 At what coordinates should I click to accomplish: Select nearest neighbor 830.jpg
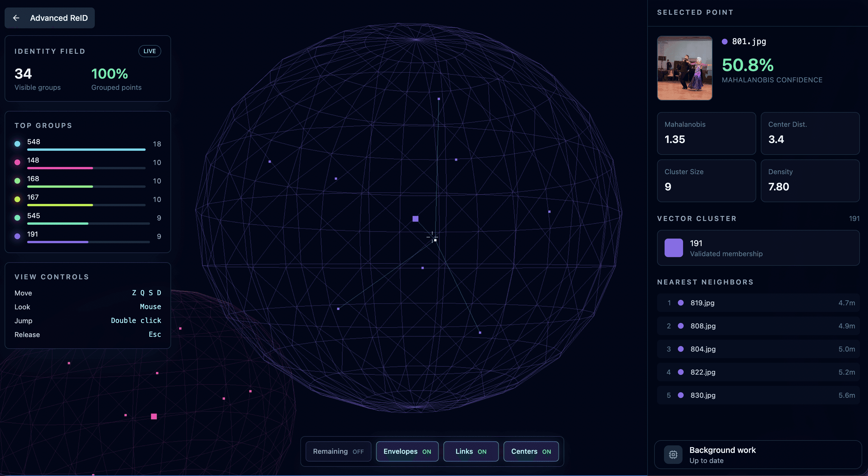tap(758, 395)
